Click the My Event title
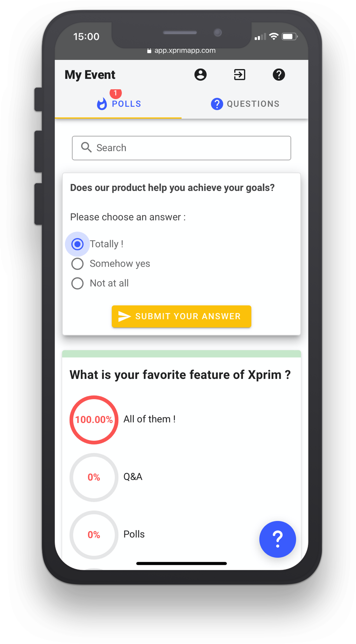 click(90, 75)
